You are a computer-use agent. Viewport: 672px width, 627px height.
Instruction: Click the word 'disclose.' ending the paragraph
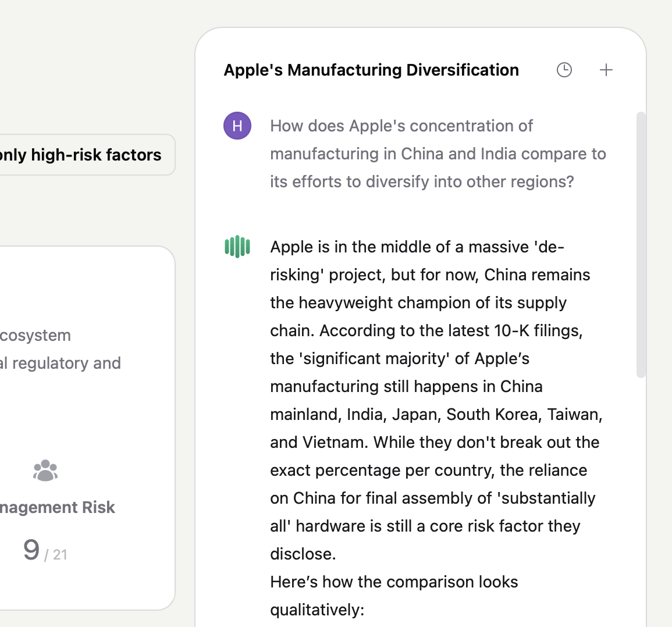click(x=303, y=554)
